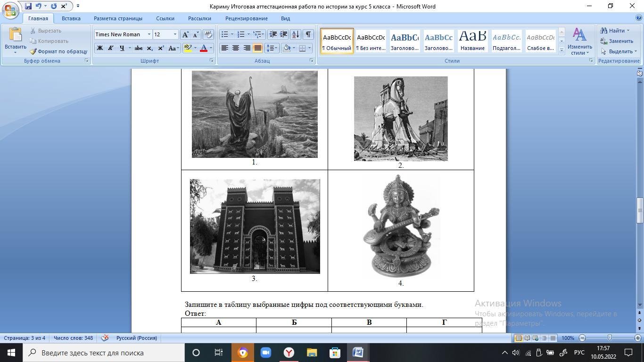644x362 pixels.
Task: Open the Рецензирование tab
Action: tap(246, 18)
